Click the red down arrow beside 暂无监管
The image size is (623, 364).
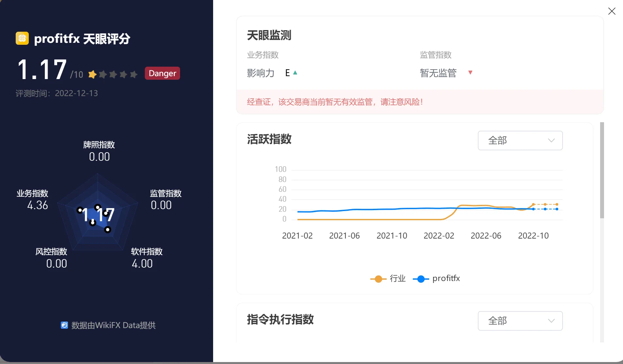coord(470,73)
